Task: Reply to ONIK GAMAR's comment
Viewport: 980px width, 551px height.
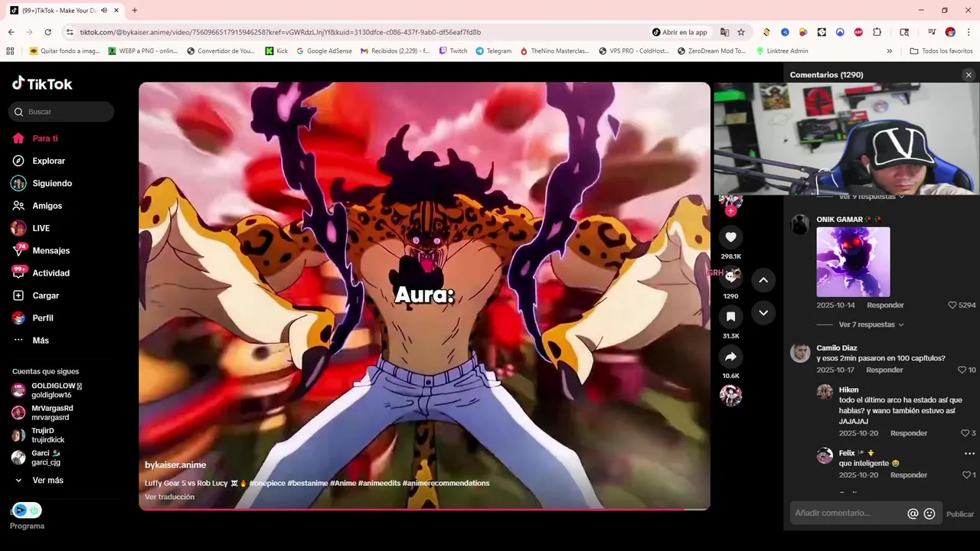Action: click(885, 305)
